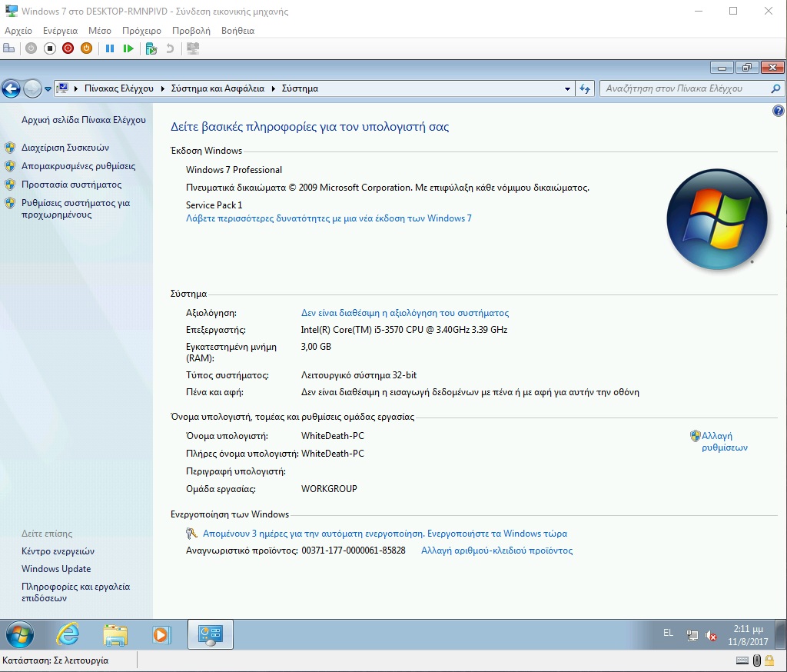Expand arrow before Πίνακας Ελέγχου breadcrumb
The image size is (787, 672).
[76, 88]
